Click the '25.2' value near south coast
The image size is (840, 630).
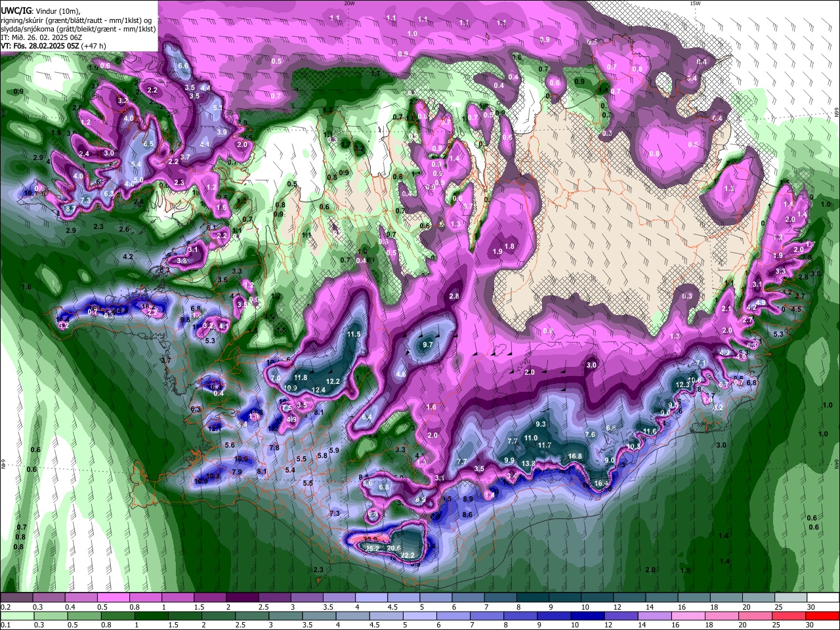[x=372, y=549]
